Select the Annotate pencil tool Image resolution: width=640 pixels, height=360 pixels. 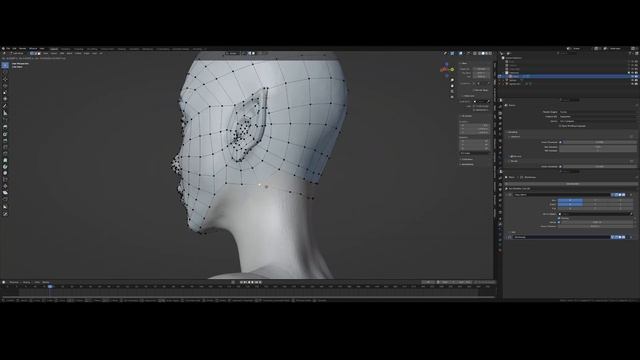[5, 106]
